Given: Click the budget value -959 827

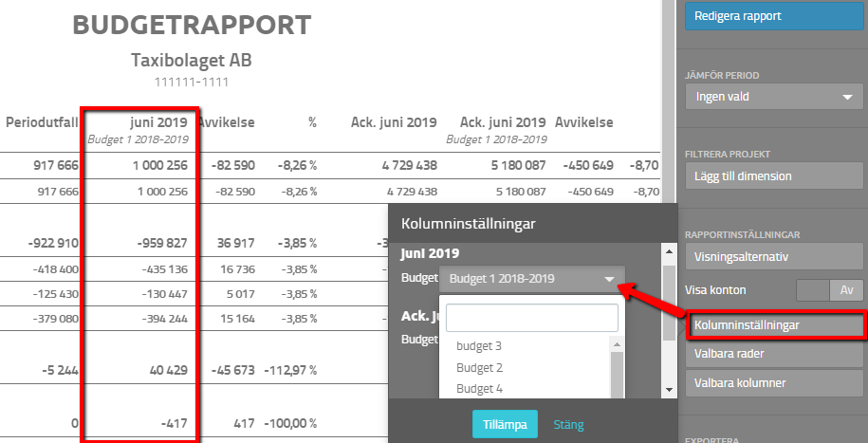Looking at the screenshot, I should (x=163, y=243).
